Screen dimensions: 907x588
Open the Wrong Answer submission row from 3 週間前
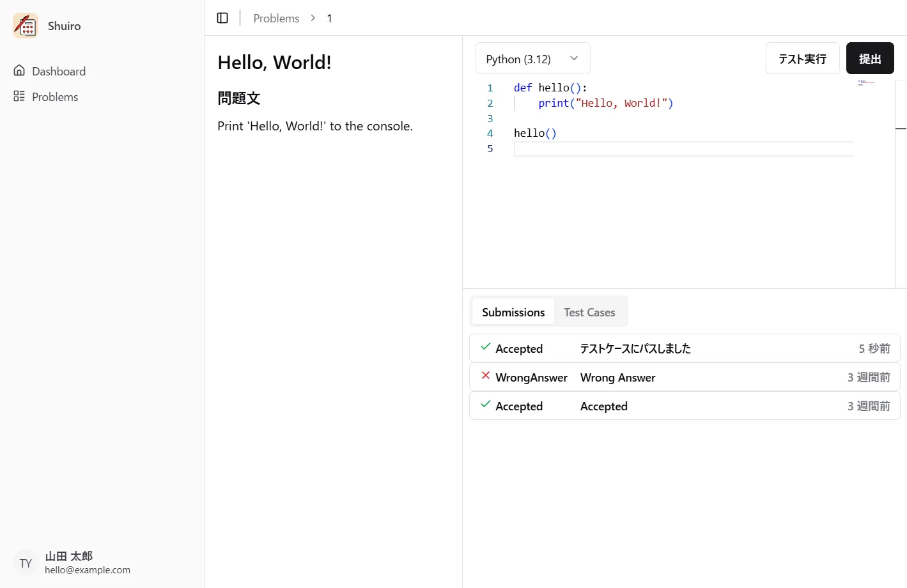click(x=684, y=377)
